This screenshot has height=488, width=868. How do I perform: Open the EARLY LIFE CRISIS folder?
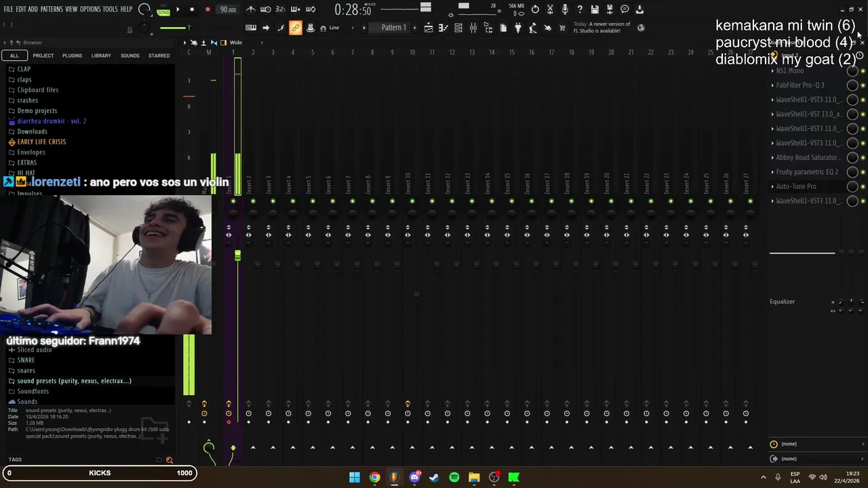coord(41,142)
